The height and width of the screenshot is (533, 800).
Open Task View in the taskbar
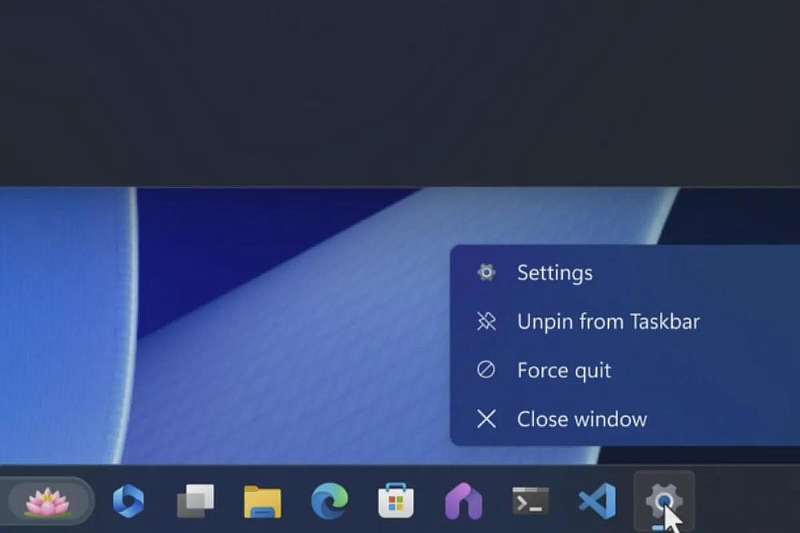[195, 501]
